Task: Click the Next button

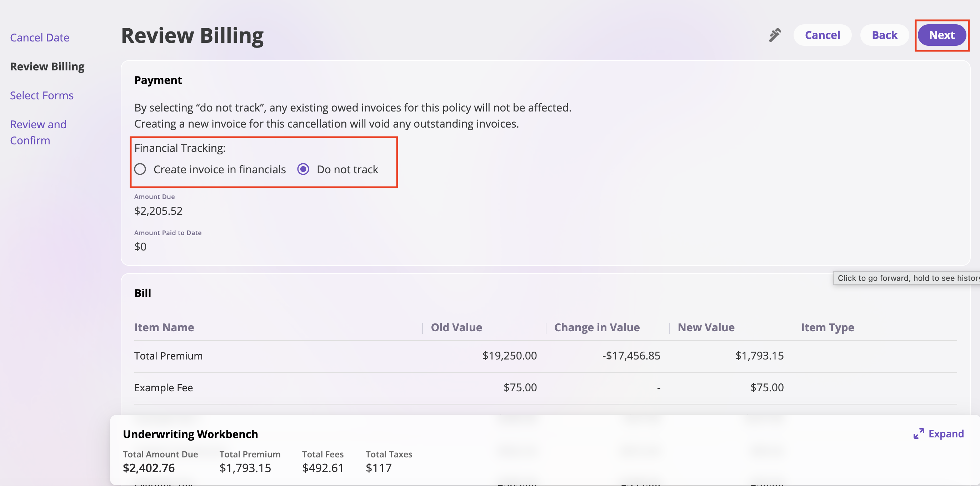Action: click(x=941, y=35)
